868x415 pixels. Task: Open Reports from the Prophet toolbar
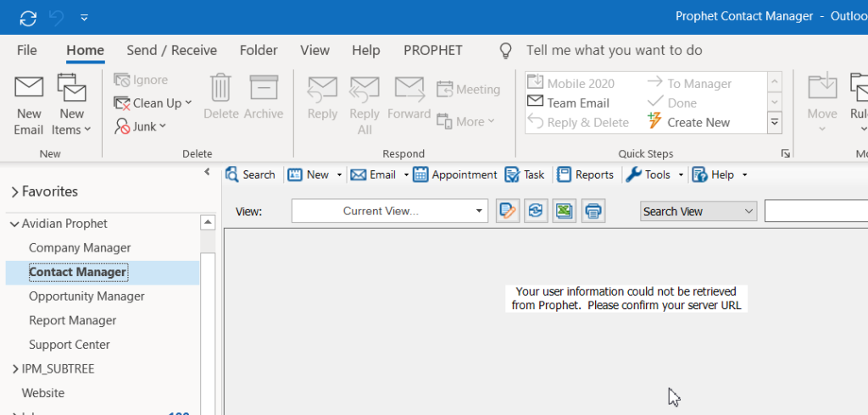(x=585, y=174)
